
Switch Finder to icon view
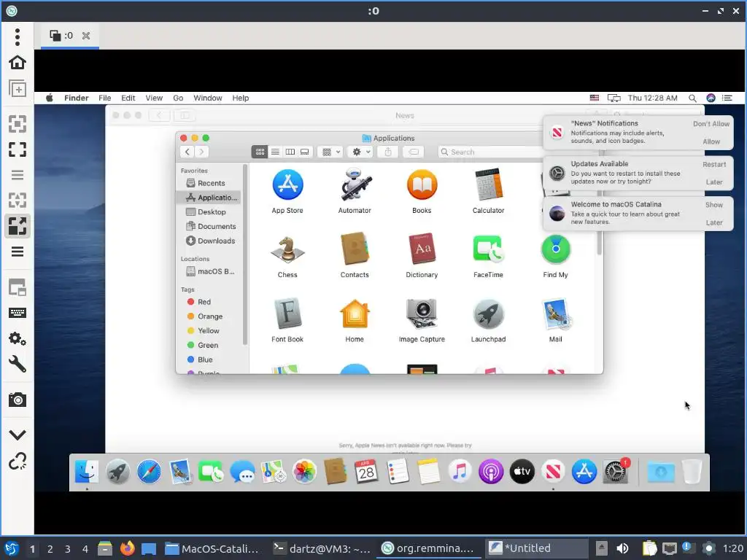[x=260, y=152]
